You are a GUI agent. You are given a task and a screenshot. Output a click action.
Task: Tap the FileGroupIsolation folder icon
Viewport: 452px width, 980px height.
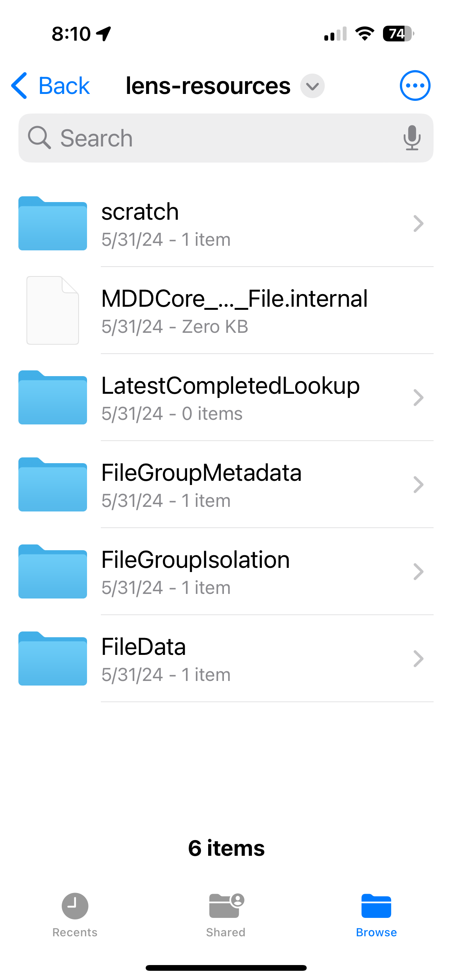[53, 572]
